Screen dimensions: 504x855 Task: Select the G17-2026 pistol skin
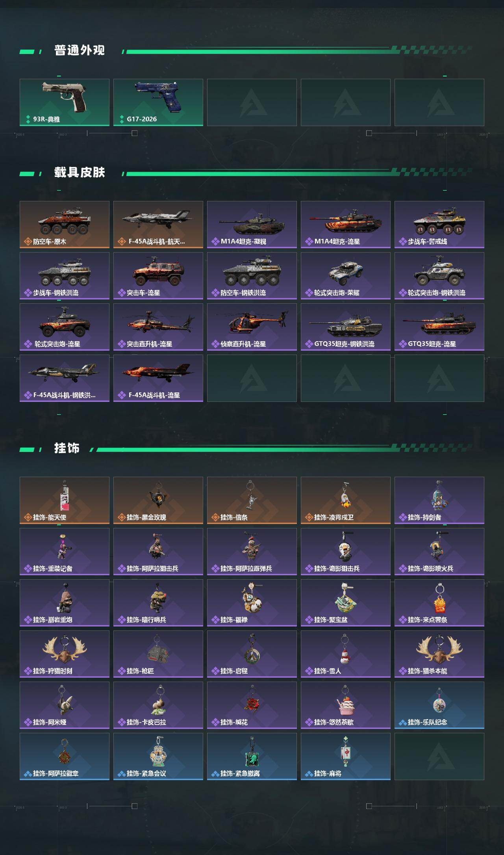click(158, 102)
